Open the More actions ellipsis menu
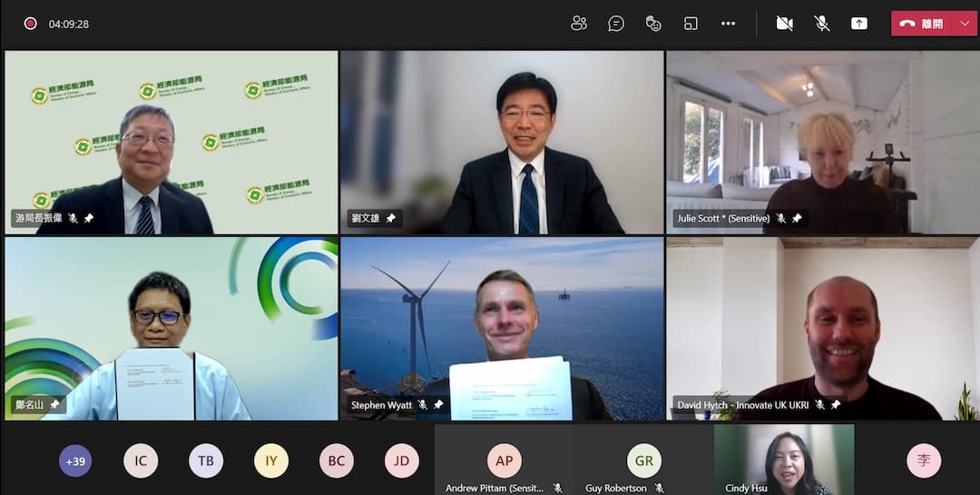Screen dimensions: 980x495 point(728,24)
